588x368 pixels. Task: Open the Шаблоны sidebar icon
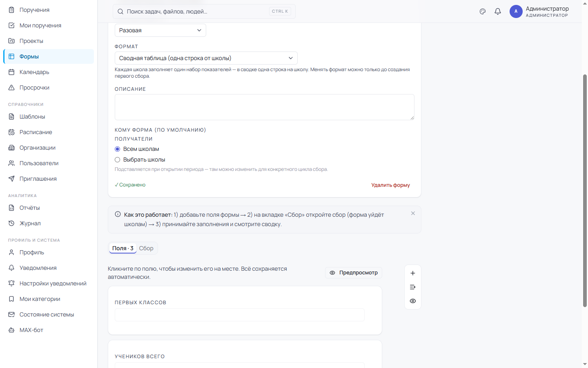pyautogui.click(x=11, y=117)
